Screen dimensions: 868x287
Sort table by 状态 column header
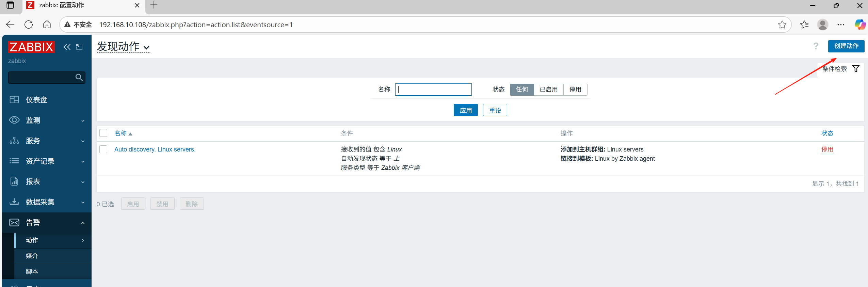[x=827, y=133]
